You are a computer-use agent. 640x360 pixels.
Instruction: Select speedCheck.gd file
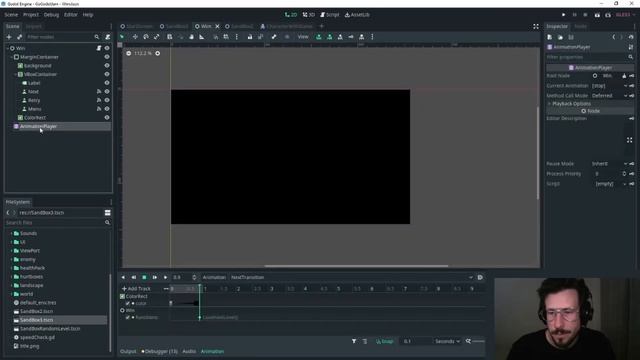(38, 338)
